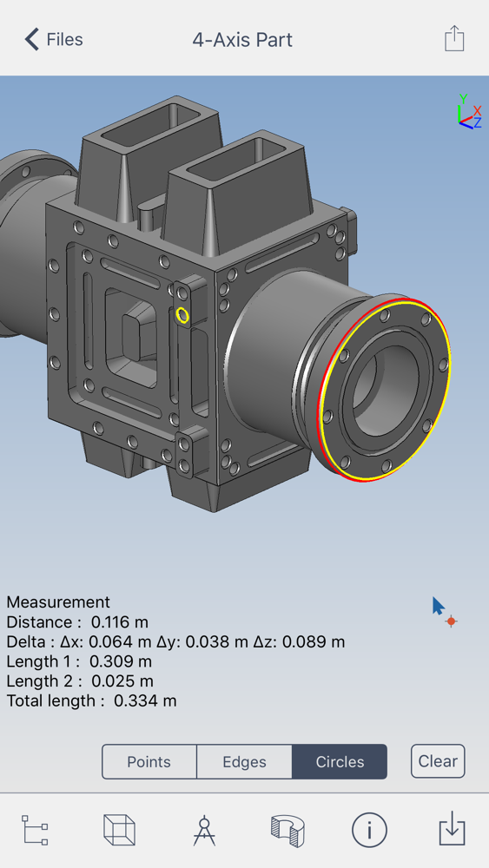The width and height of the screenshot is (489, 868).
Task: Open the info panel icon
Action: [x=369, y=830]
